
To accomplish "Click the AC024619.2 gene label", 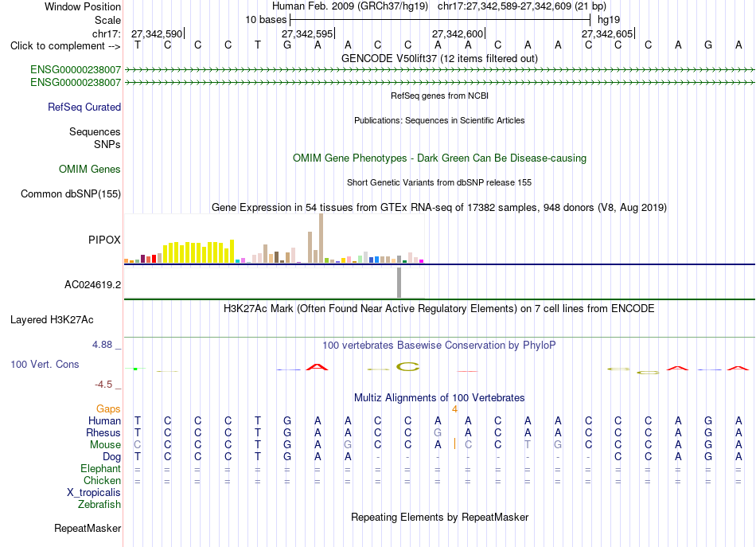I will (x=92, y=284).
